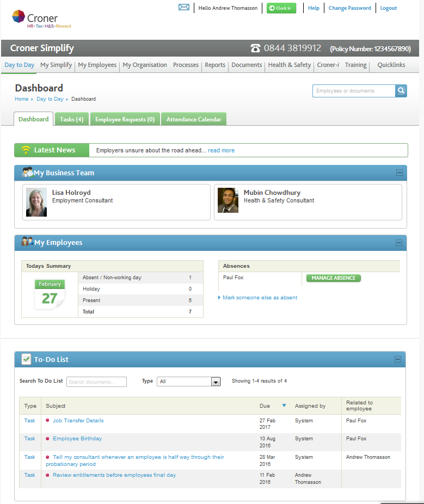Switch to Attendance Calendar tab

pyautogui.click(x=194, y=119)
